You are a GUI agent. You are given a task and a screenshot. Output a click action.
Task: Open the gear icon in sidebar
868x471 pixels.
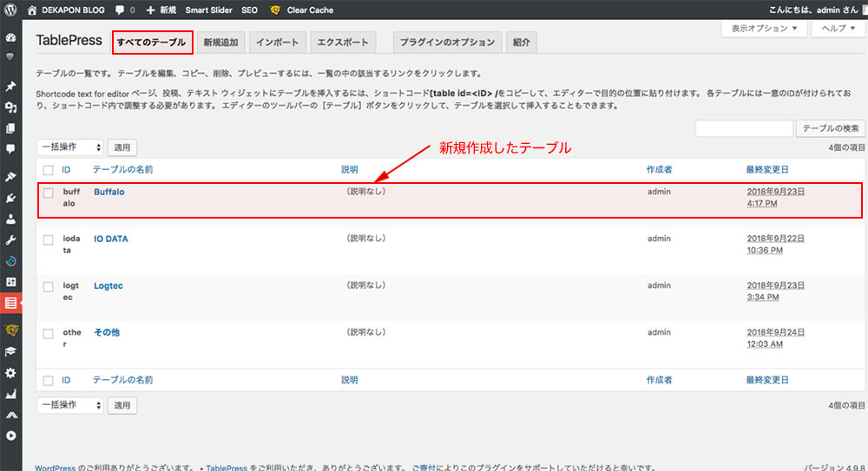coord(10,373)
